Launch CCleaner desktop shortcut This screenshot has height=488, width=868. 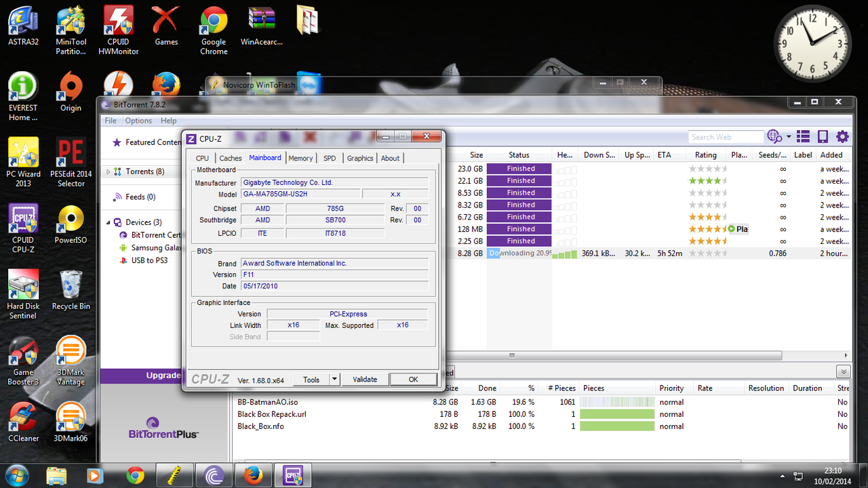coord(23,423)
